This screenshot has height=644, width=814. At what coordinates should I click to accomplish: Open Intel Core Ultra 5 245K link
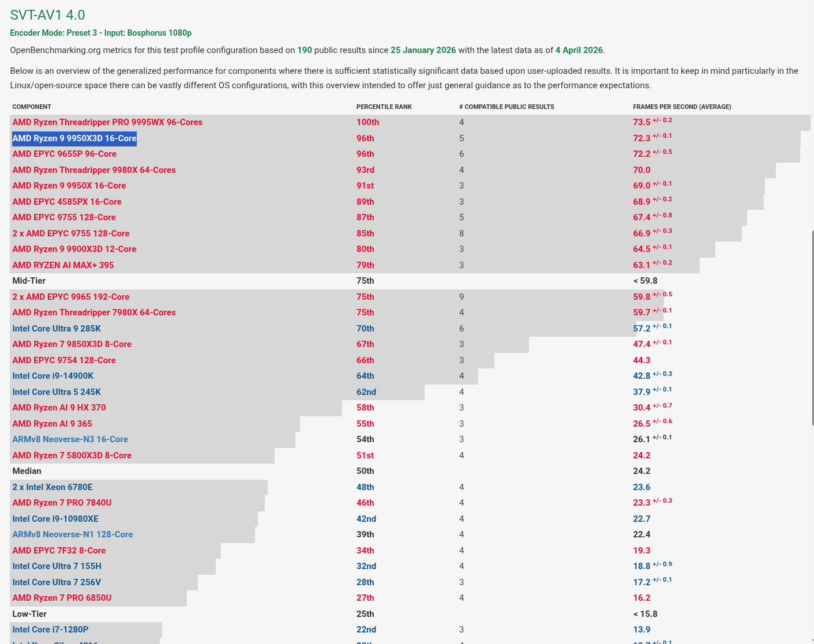coord(57,392)
